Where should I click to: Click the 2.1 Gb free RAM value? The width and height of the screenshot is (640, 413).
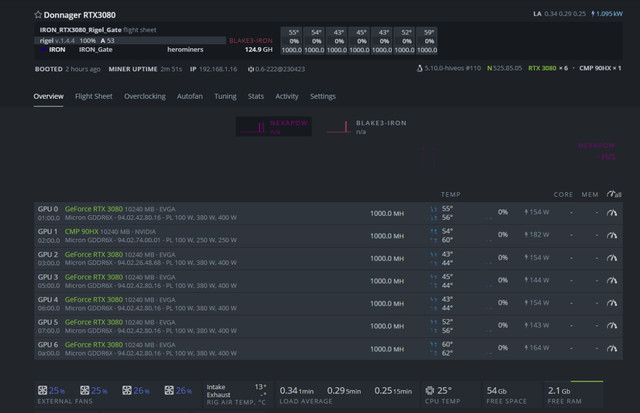pyautogui.click(x=559, y=391)
